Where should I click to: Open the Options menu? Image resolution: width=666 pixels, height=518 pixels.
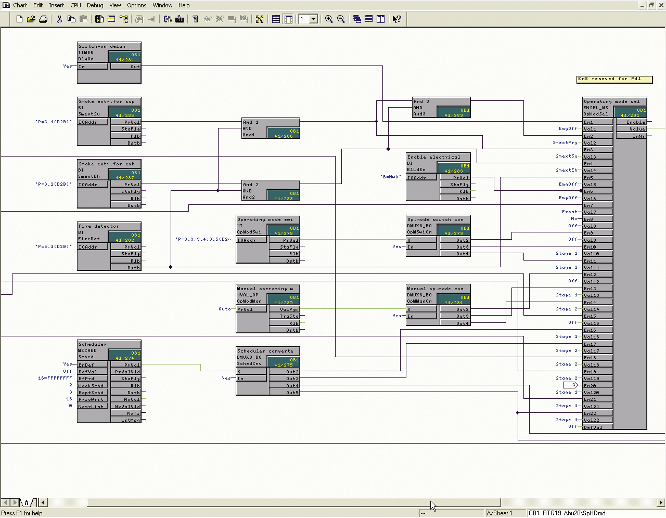(136, 5)
